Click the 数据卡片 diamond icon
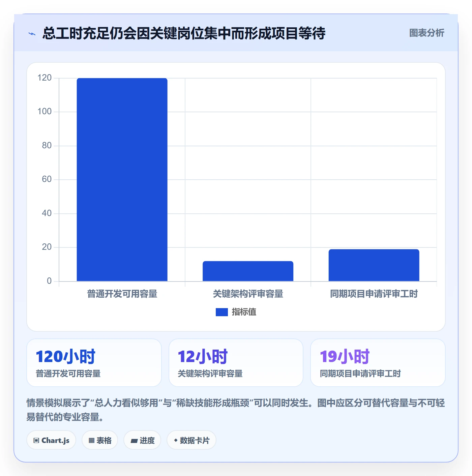472x476 pixels. point(176,440)
